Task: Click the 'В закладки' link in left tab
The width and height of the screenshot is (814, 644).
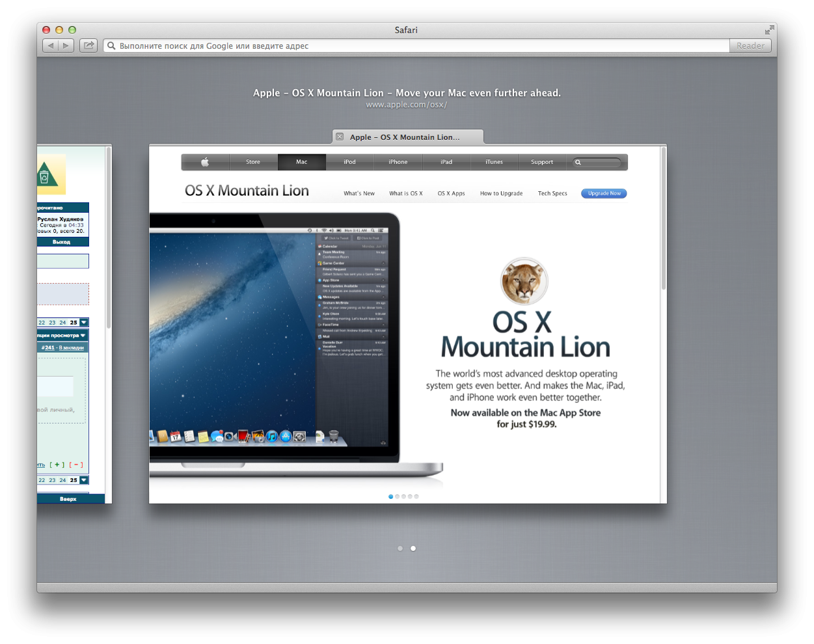Action: click(72, 348)
